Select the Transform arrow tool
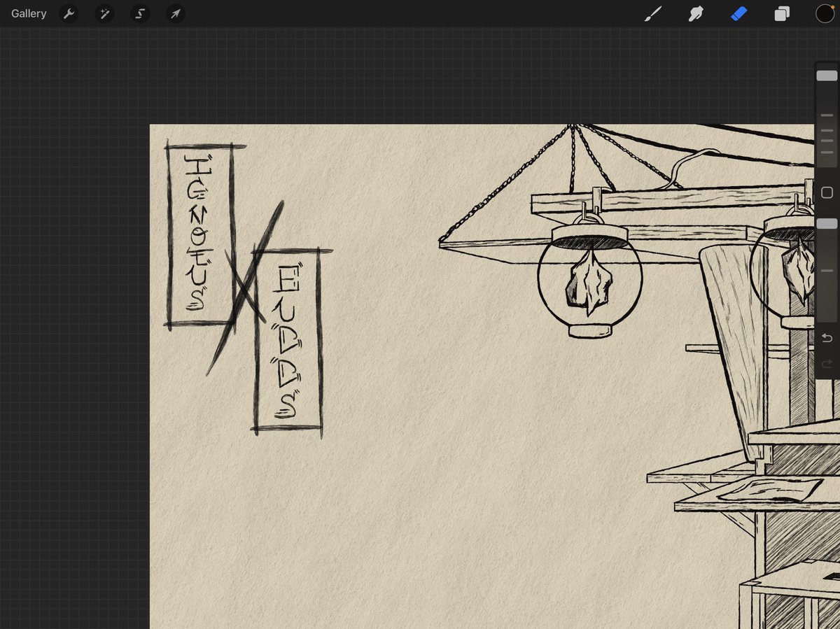Viewport: 840px width, 629px height. pos(175,13)
